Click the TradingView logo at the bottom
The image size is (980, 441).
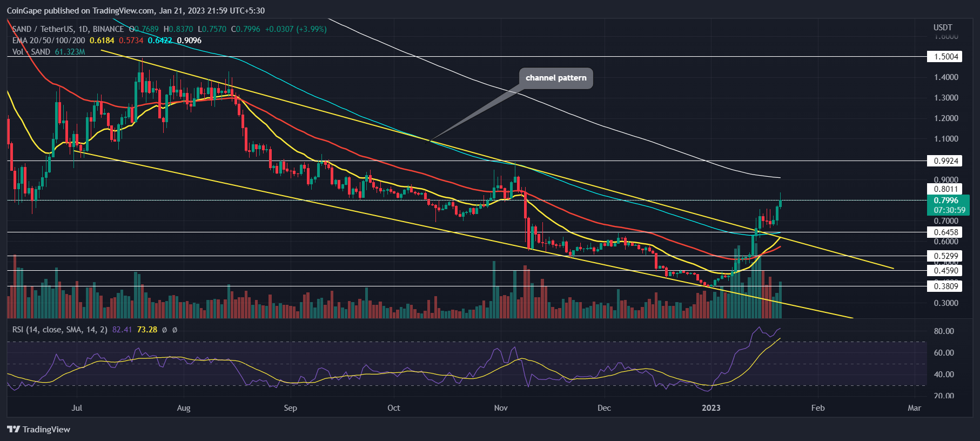(38, 429)
